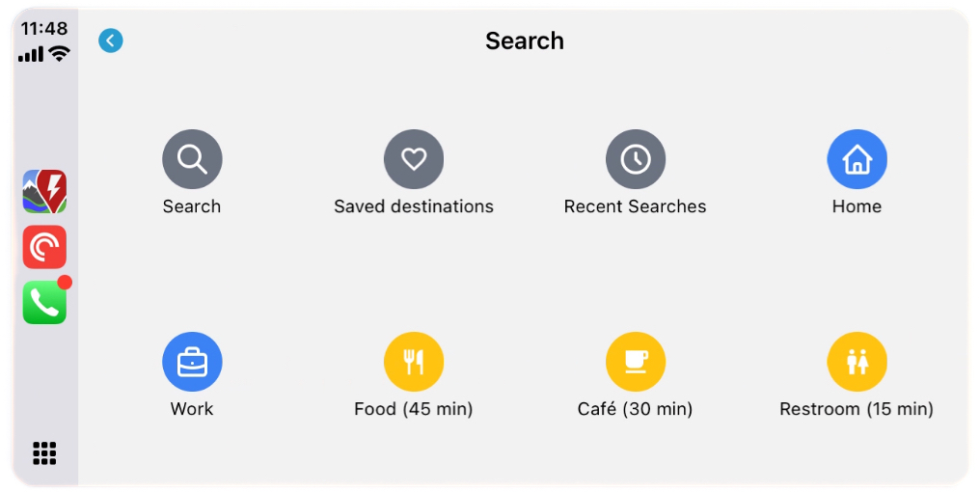Tap the Phone app notification badge

[65, 283]
